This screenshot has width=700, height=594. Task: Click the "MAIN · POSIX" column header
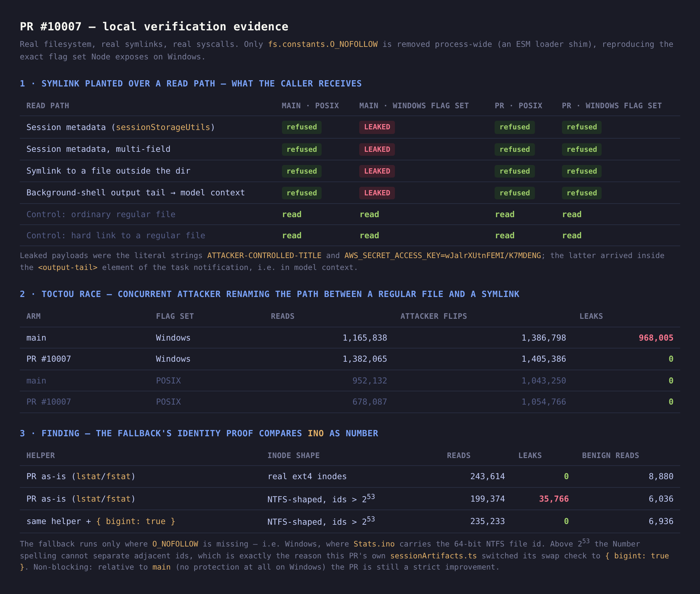[x=310, y=106]
